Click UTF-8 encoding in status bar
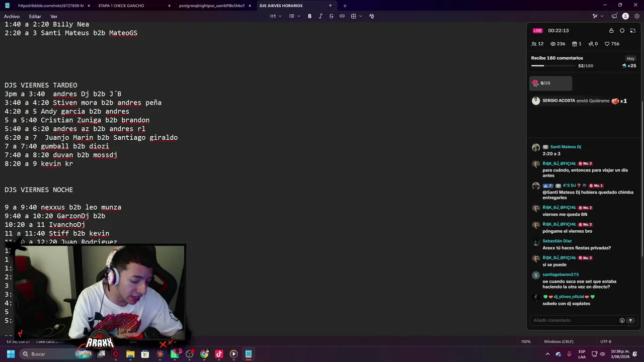The width and height of the screenshot is (644, 362). coord(606,341)
